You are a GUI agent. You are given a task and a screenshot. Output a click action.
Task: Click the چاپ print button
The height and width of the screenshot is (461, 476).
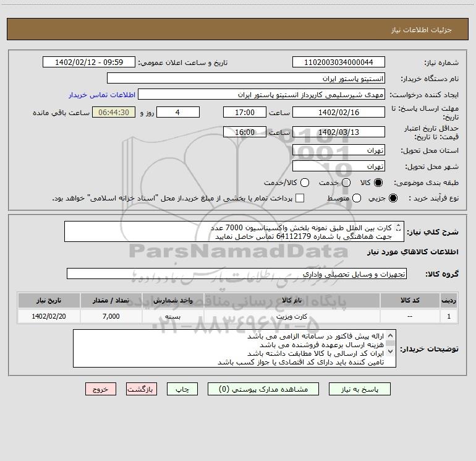pyautogui.click(x=182, y=389)
